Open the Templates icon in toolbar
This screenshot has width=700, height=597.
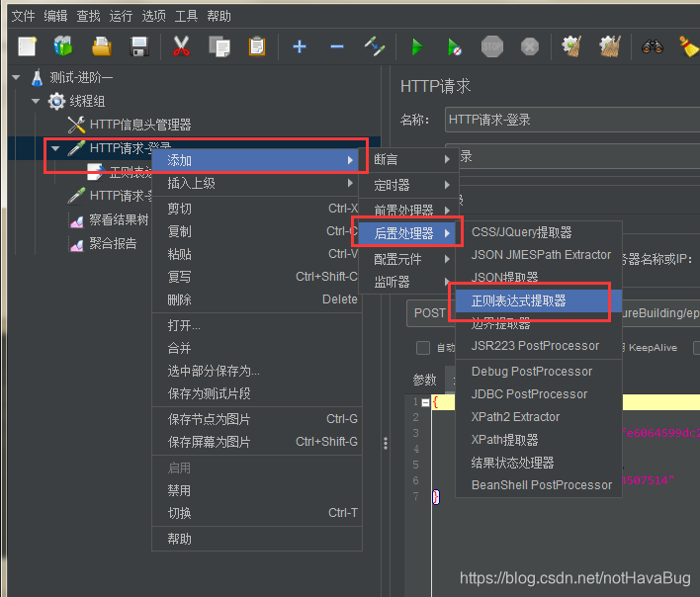(63, 46)
